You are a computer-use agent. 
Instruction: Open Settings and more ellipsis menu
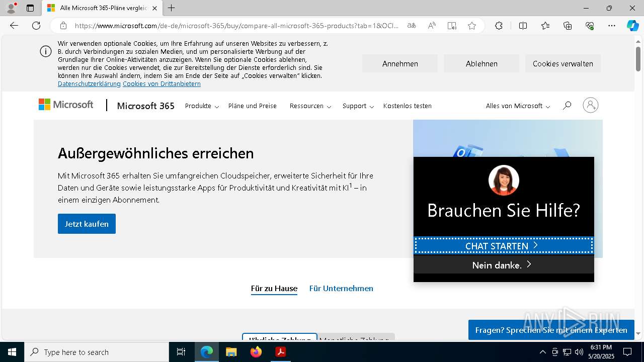[612, 26]
